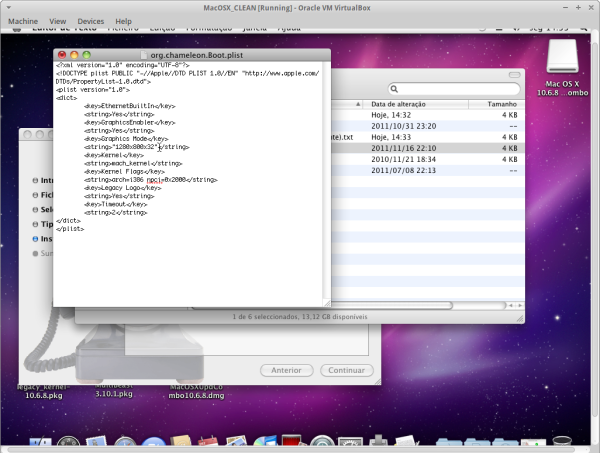600x453 pixels.
Task: Click the installer step beginning with 'Ins'
Action: pos(42,239)
